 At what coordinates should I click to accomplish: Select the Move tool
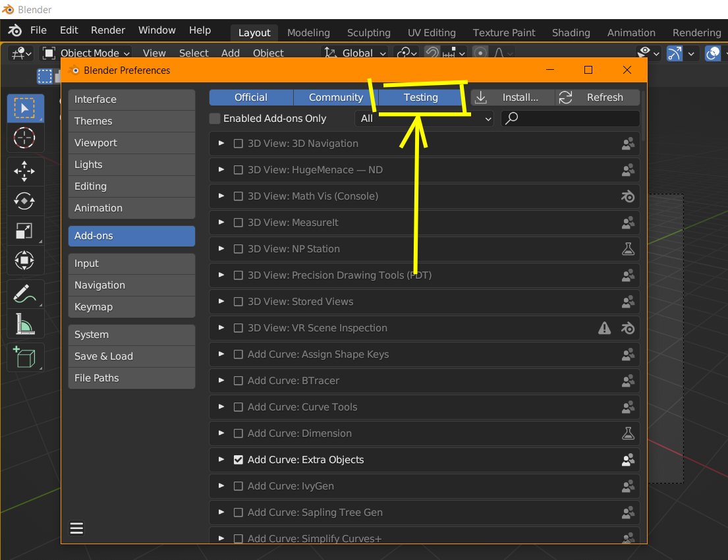(x=25, y=171)
